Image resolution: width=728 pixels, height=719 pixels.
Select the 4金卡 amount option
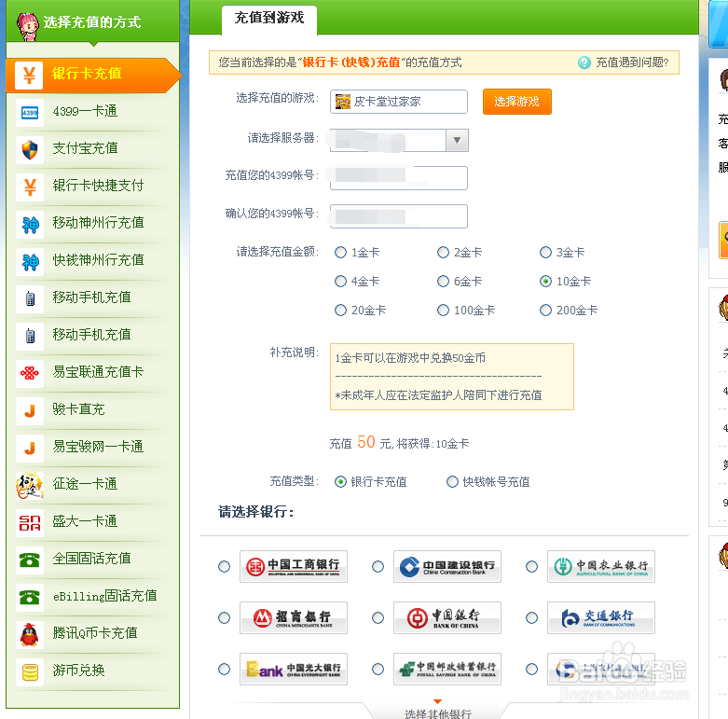tap(341, 281)
